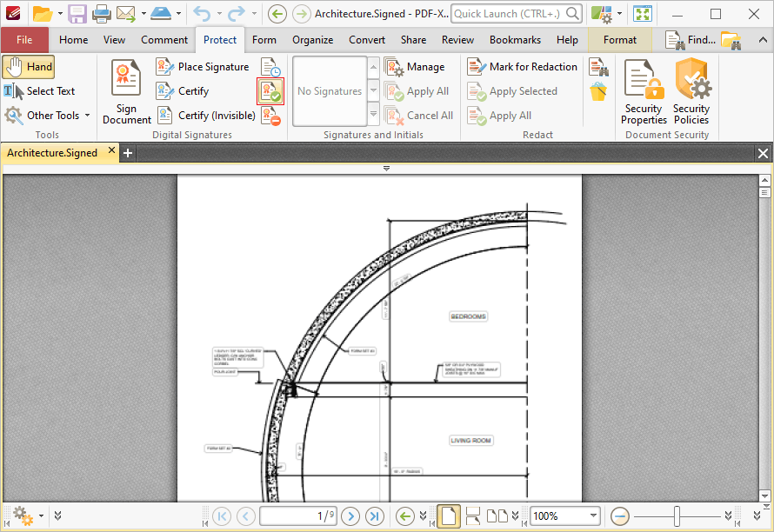Click the Sign Document icon
774x532 pixels.
pos(127,91)
